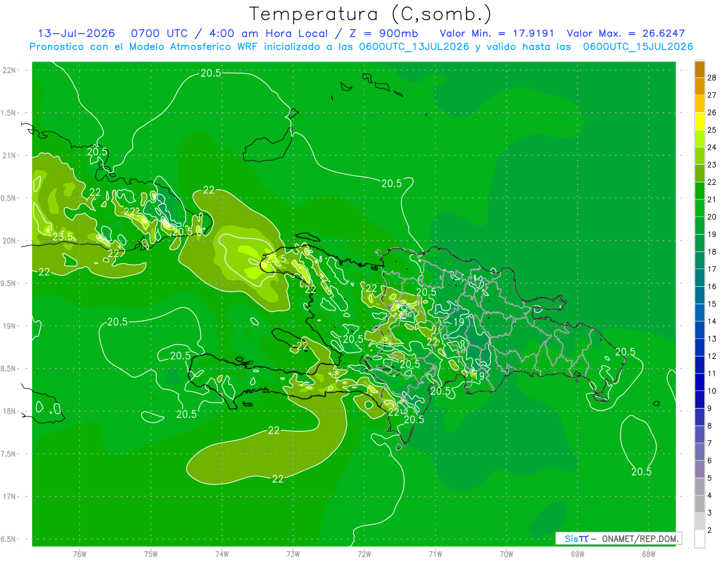This screenshot has height=562, width=728.
Task: Click the '23.5' contour label over eastern Cuba
Action: pos(63,236)
